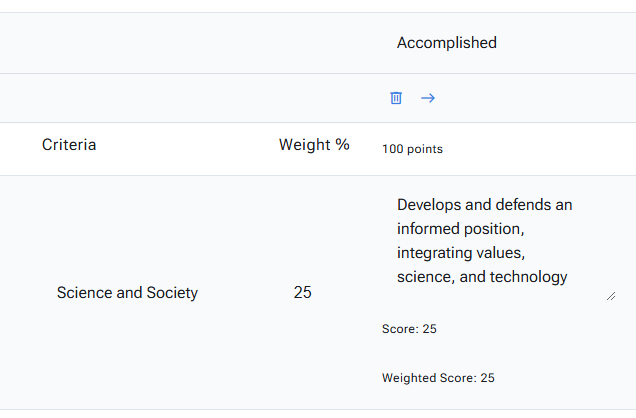This screenshot has height=418, width=636.
Task: Click the Criteria column header
Action: pos(69,145)
